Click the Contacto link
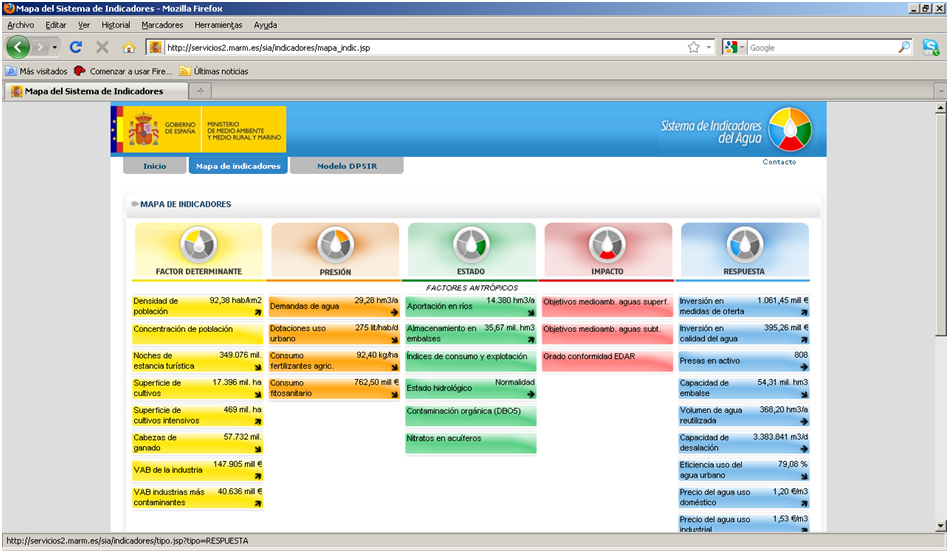The width and height of the screenshot is (949, 553). pos(779,162)
